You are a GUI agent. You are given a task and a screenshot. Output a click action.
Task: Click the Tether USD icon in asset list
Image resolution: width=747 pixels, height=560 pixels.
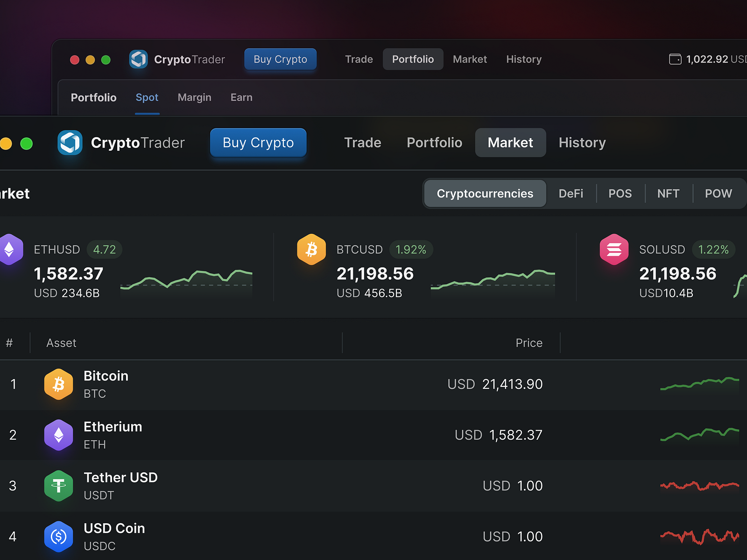point(58,486)
